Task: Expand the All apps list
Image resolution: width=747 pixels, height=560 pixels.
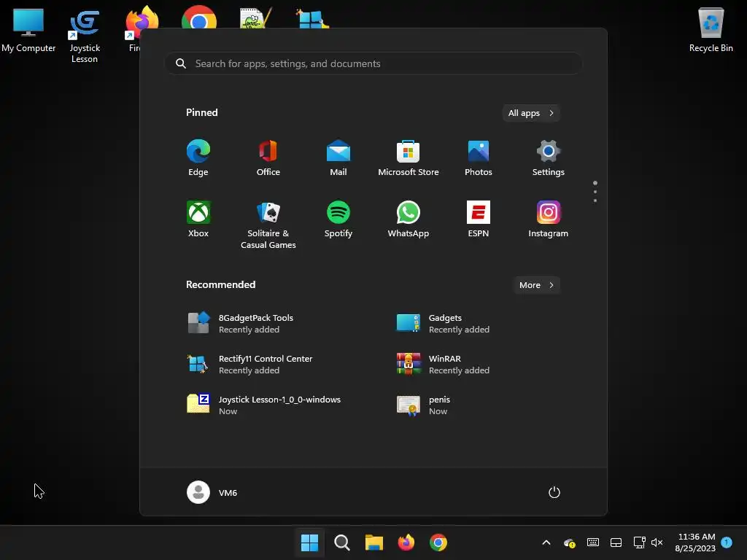Action: tap(531, 113)
